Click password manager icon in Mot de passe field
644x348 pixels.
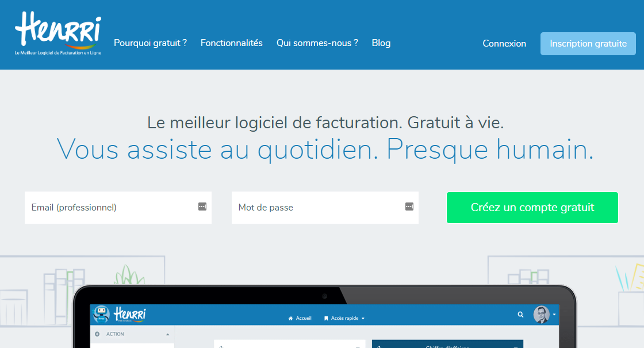409,206
